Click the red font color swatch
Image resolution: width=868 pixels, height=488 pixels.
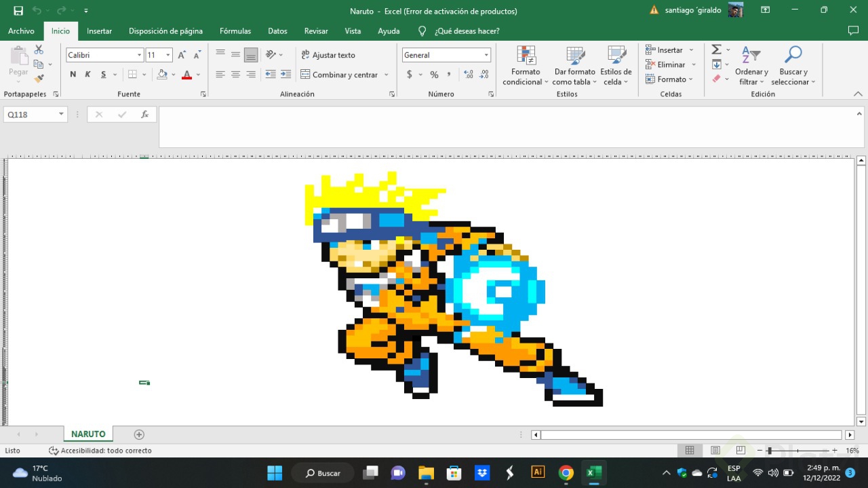click(x=186, y=75)
